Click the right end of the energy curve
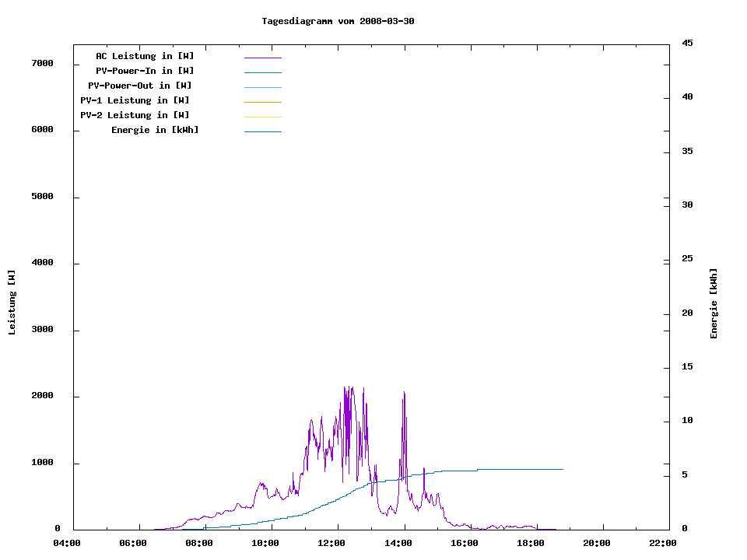The width and height of the screenshot is (747, 560). tap(561, 469)
